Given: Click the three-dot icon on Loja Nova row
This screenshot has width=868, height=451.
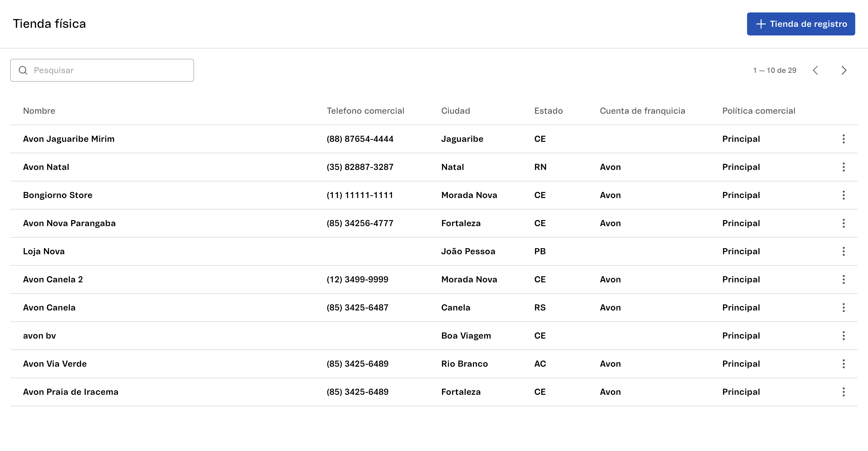Looking at the screenshot, I should click(843, 251).
